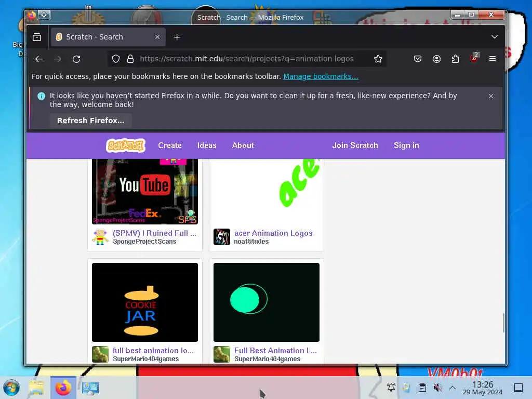Click the notification bell tray icon
This screenshot has height=399, width=532.
[x=391, y=387]
